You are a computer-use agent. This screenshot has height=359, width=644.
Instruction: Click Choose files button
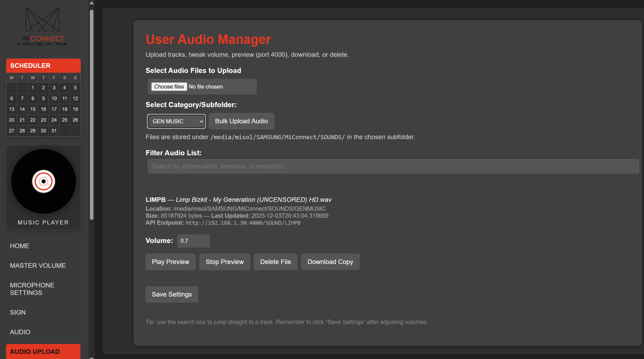pyautogui.click(x=169, y=87)
